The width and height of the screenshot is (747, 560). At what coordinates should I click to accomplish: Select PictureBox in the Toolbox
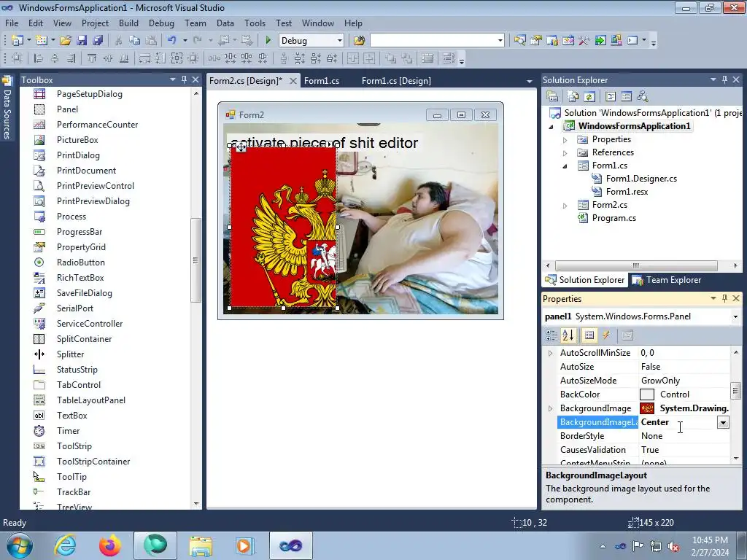click(77, 139)
